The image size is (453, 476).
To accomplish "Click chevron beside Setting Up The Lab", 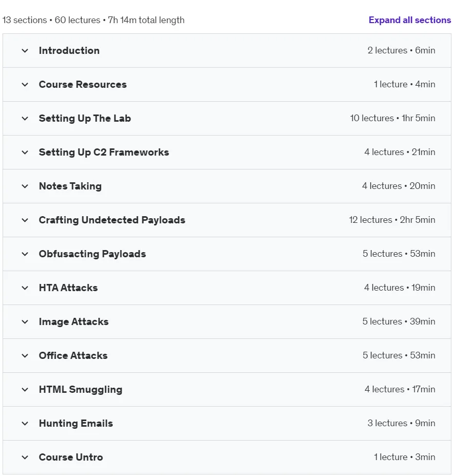I will point(25,119).
